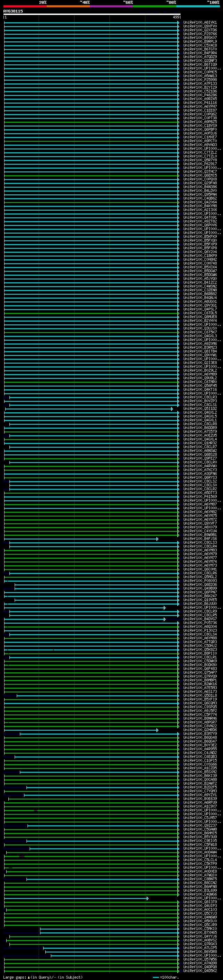Click the start tick of the UniRef100_C8CLR8 bar
The image size is (223, 980).
point(9,424)
